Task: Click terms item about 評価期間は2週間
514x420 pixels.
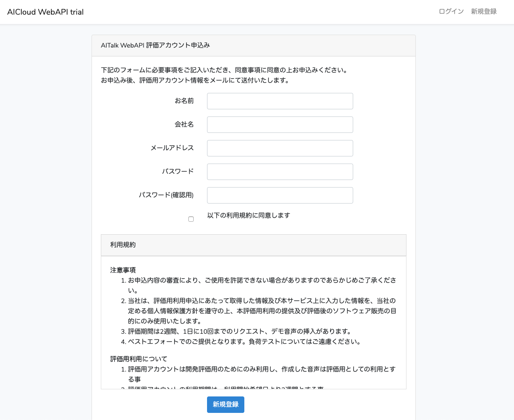Action: coord(239,332)
